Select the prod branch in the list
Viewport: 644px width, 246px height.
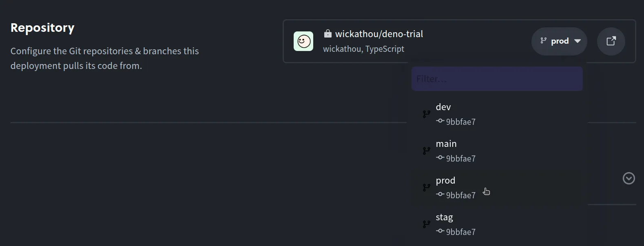point(445,180)
